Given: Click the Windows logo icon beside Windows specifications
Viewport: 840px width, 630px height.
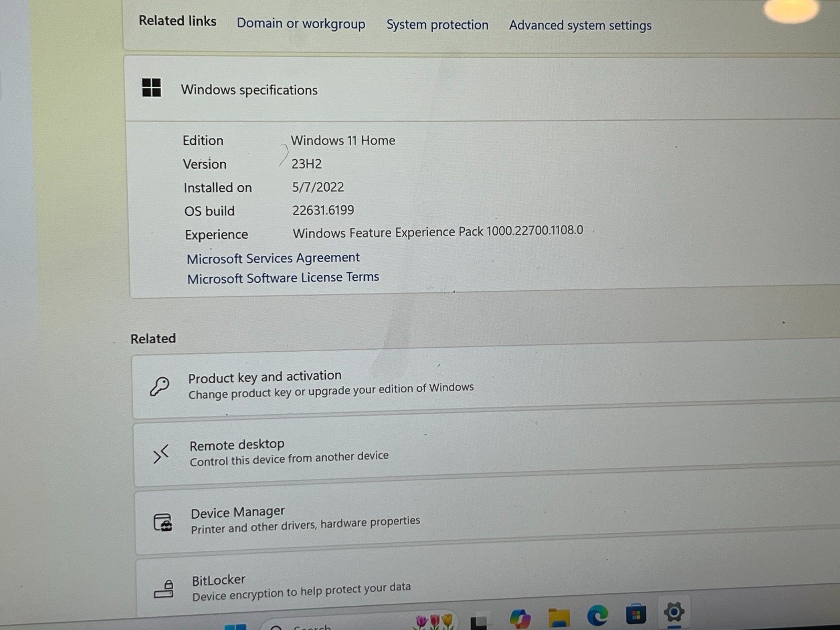Looking at the screenshot, I should (152, 88).
